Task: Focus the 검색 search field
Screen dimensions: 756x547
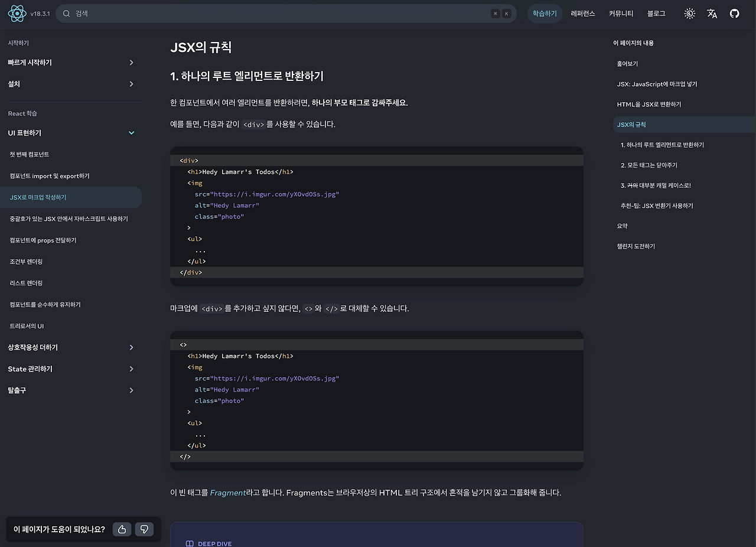Action: tap(286, 14)
